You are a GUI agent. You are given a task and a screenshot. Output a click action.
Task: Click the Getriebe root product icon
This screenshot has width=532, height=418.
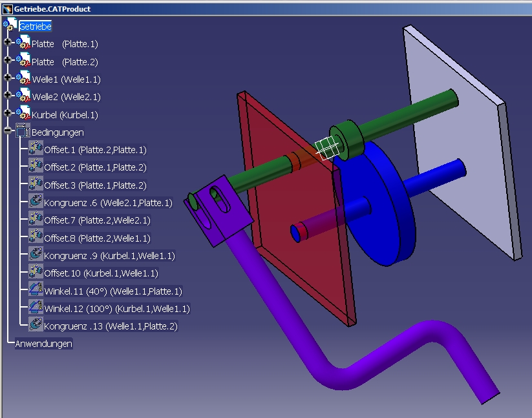10,25
